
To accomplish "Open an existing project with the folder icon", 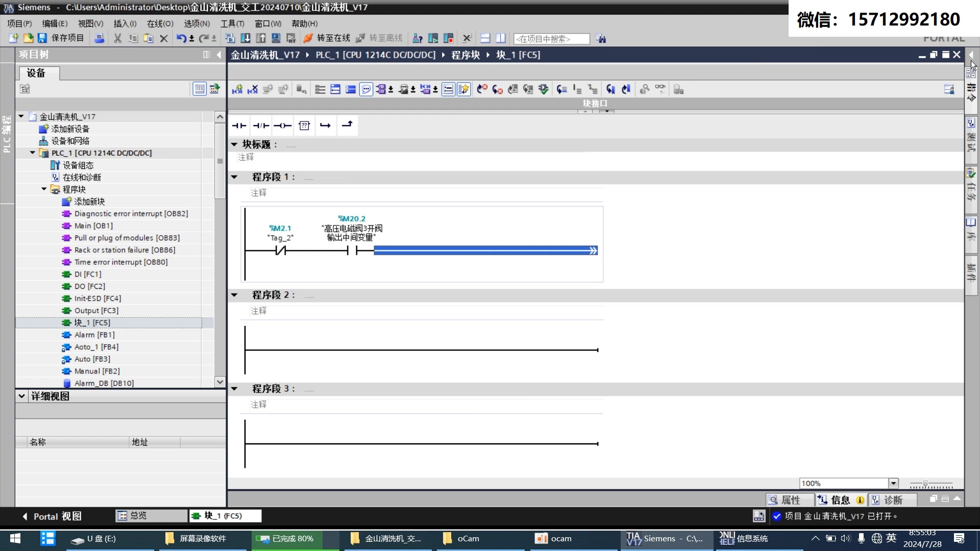I will [28, 38].
